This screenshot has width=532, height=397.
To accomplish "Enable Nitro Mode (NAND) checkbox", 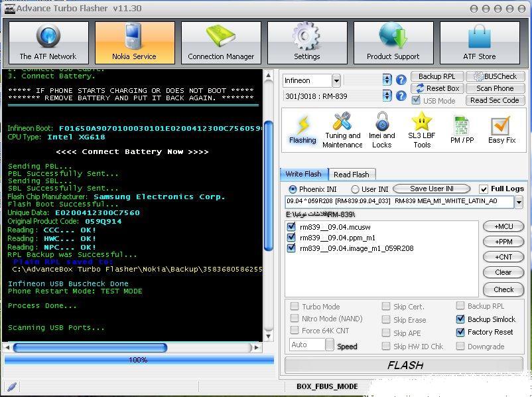I will 295,318.
